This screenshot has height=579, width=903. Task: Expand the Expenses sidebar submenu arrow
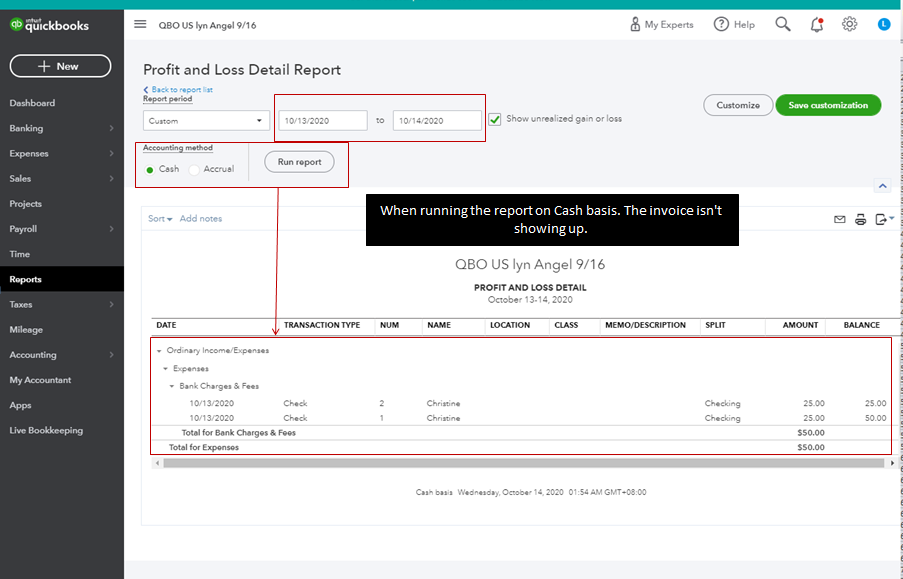tap(111, 153)
